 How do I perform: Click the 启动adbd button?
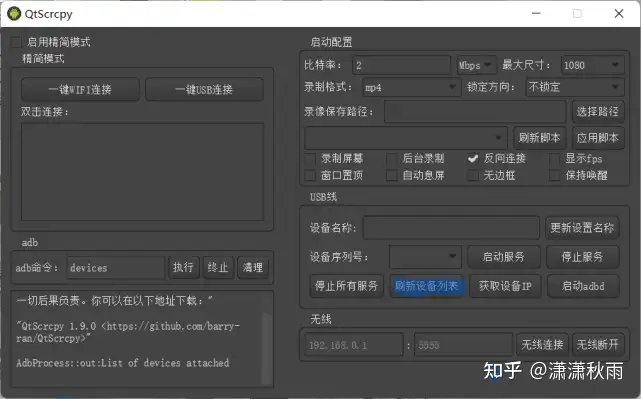point(583,286)
